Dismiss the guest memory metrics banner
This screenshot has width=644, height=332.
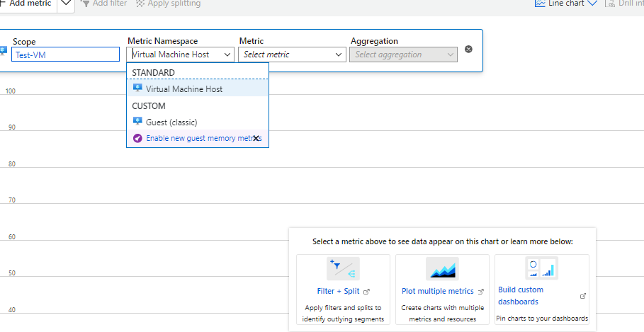[256, 138]
